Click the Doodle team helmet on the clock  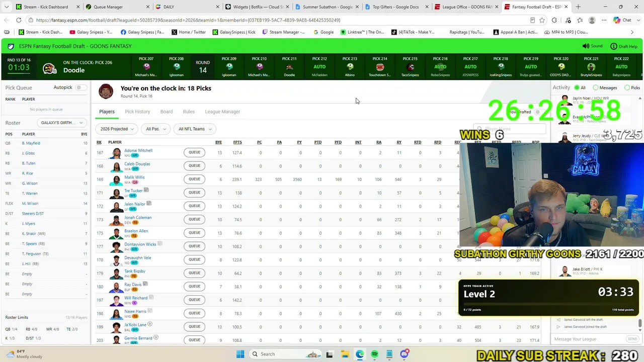(49, 68)
